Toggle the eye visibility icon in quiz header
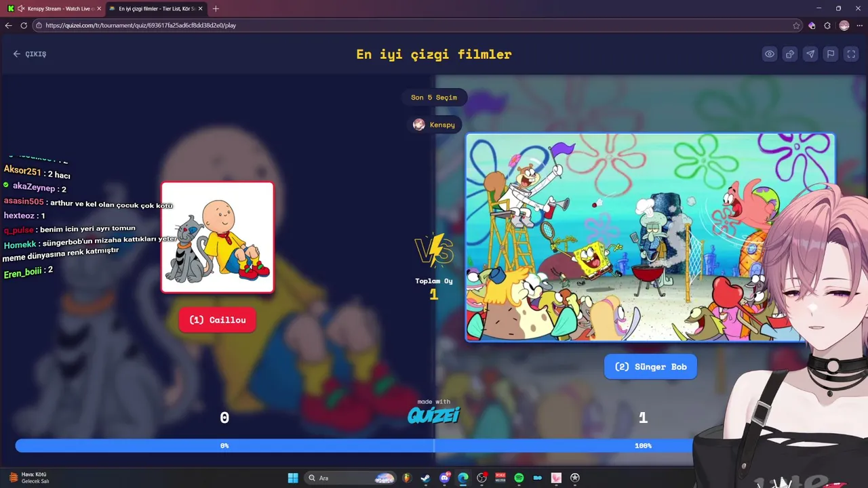The height and width of the screenshot is (488, 868). click(770, 54)
